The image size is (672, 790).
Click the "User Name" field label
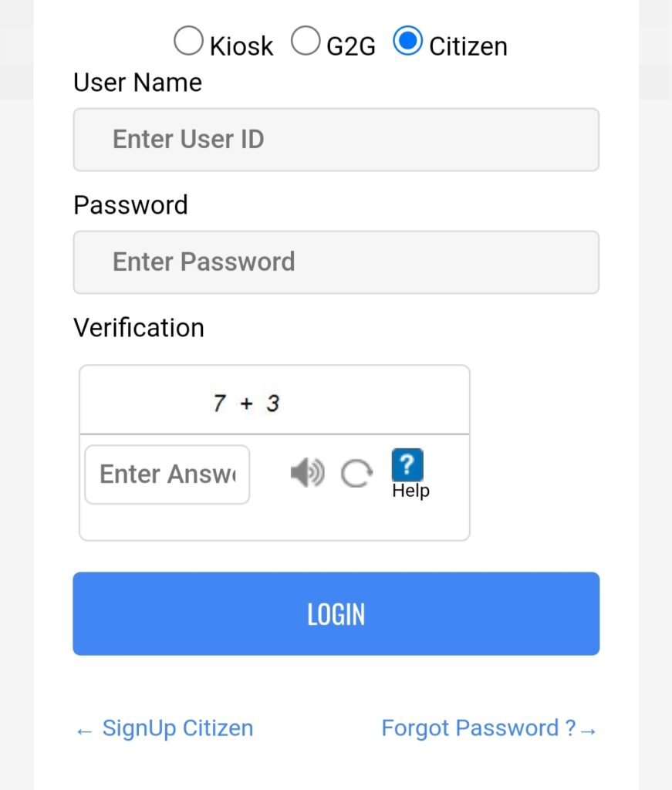click(x=137, y=83)
